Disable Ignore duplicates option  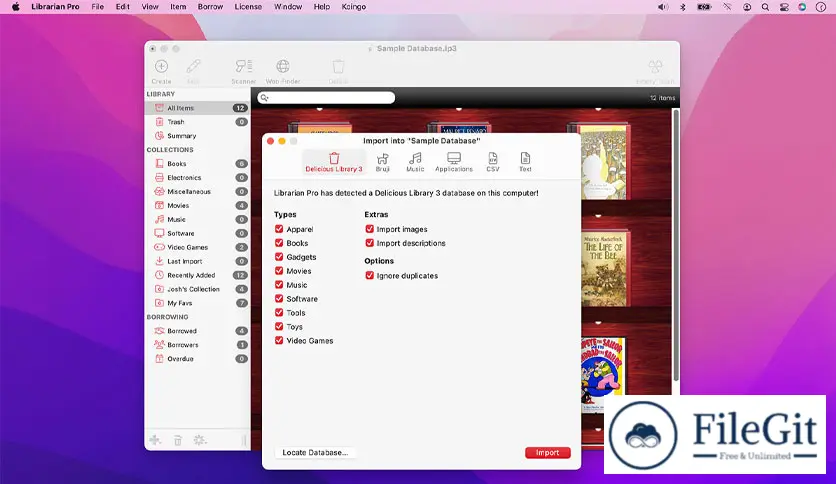[369, 276]
